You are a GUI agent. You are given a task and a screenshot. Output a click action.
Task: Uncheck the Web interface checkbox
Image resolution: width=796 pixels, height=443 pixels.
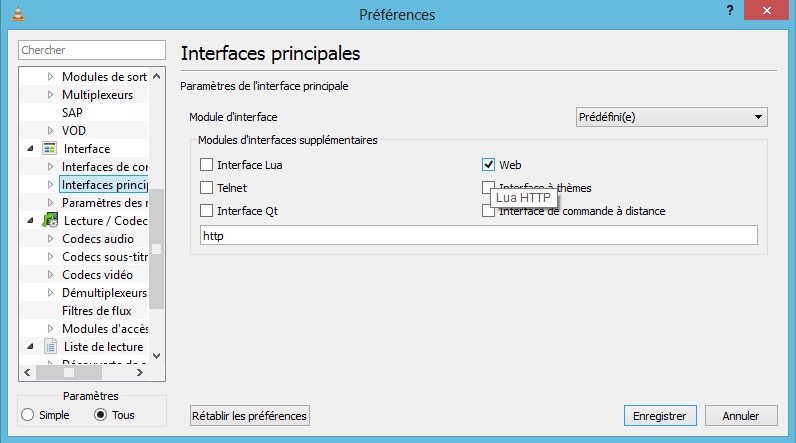488,164
